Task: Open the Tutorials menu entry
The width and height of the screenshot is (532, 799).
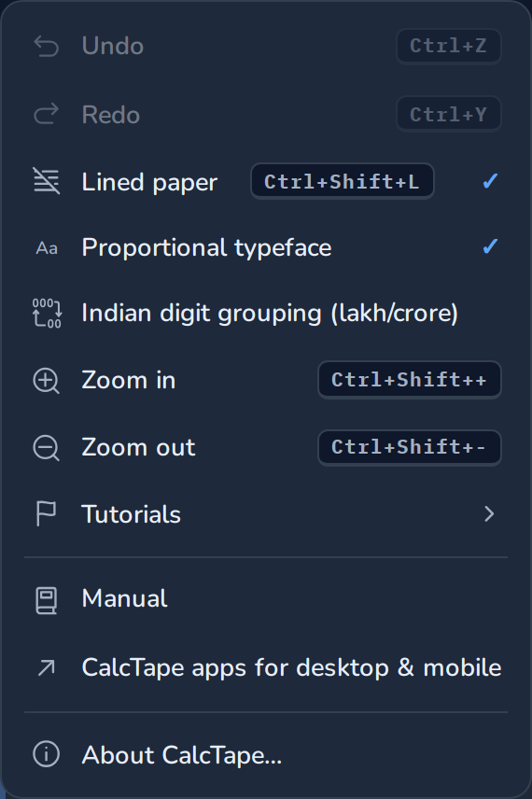Action: coord(266,513)
